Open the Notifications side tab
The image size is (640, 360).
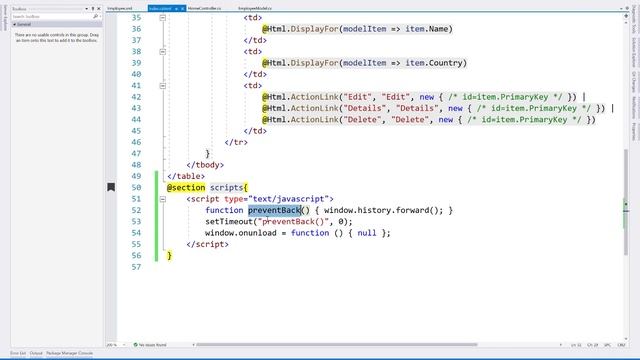point(634,107)
